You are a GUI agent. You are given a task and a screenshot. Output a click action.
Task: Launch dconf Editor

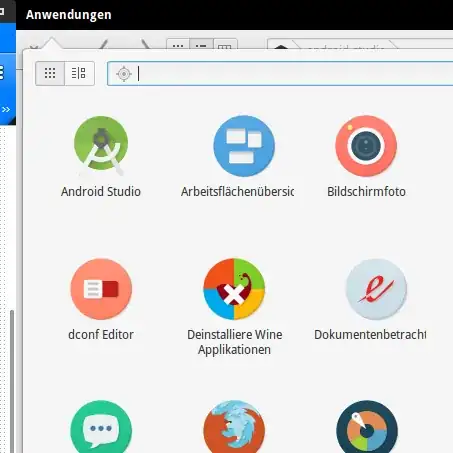tap(101, 289)
